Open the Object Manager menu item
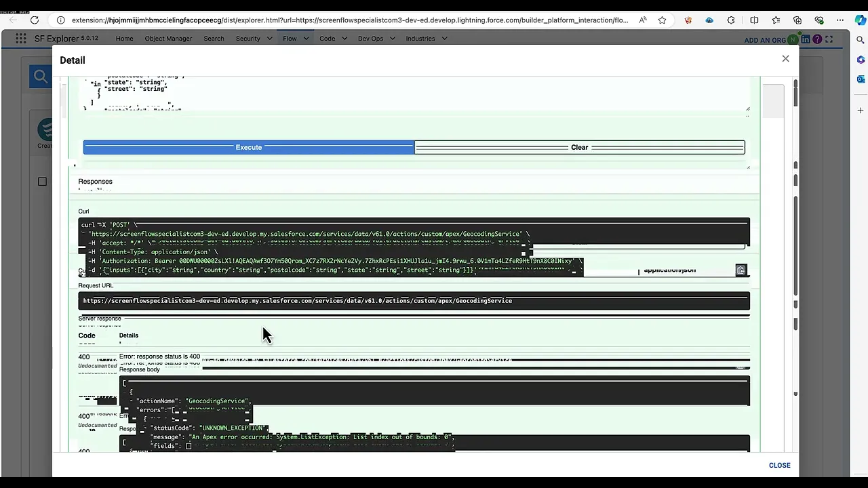 [168, 39]
